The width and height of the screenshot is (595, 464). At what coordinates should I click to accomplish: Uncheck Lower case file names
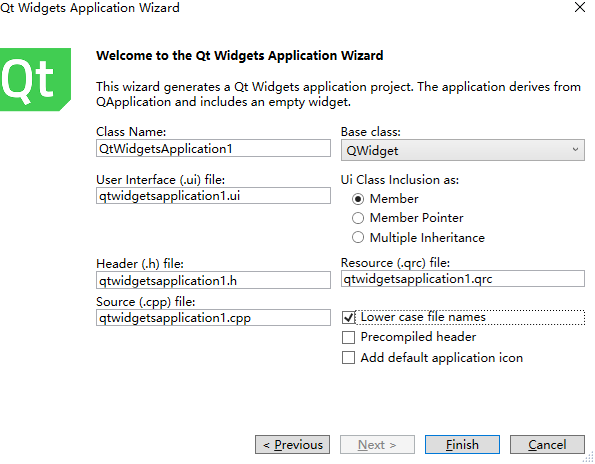click(348, 317)
